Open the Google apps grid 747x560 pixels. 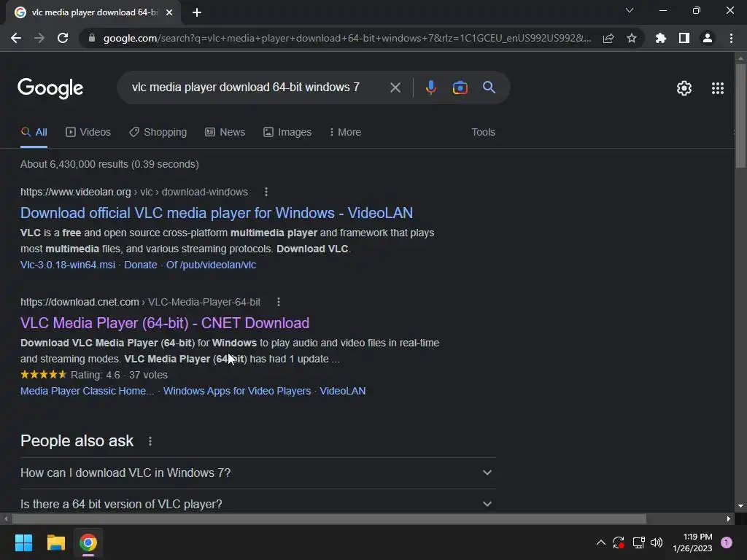click(x=718, y=88)
